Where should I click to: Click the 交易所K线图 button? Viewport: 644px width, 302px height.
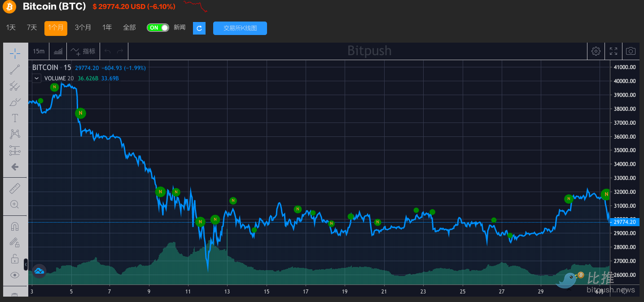240,28
